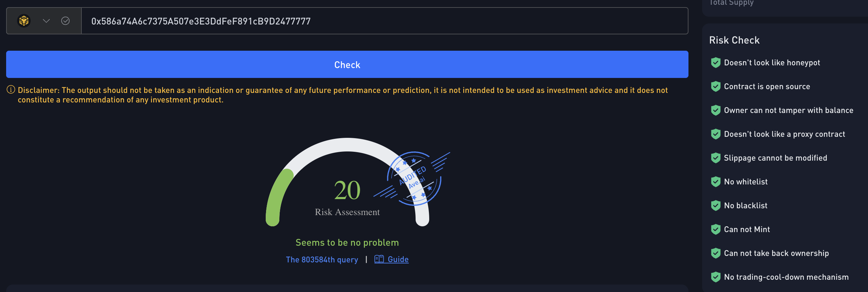Open the Guide link

click(x=398, y=259)
